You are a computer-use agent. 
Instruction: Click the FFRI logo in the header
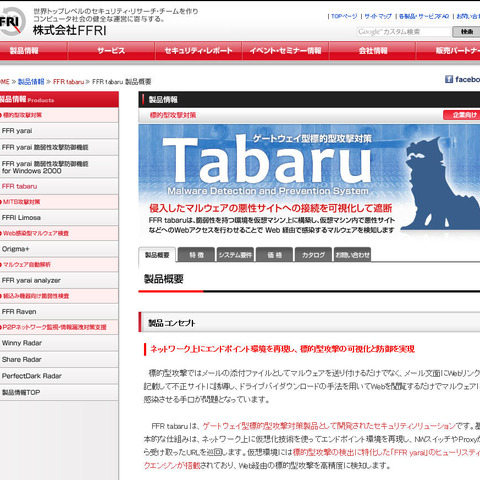(x=12, y=21)
